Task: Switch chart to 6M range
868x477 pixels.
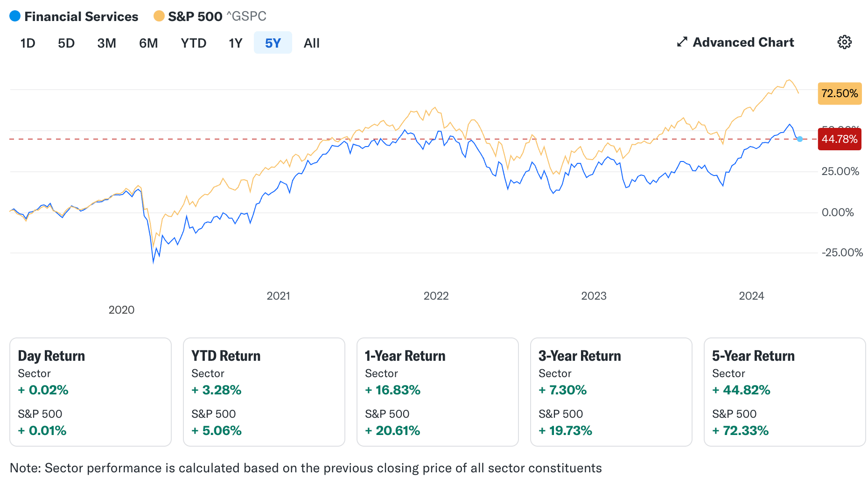Action: (x=148, y=43)
